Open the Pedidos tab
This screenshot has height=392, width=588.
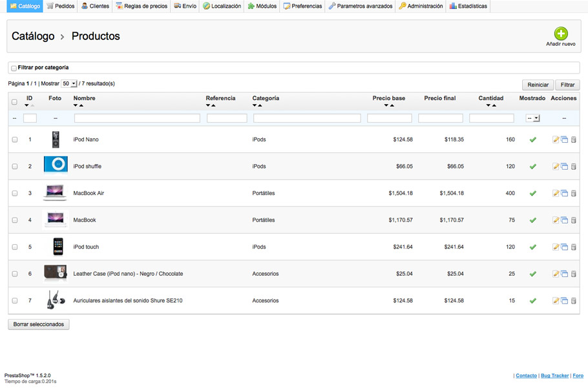click(x=61, y=6)
